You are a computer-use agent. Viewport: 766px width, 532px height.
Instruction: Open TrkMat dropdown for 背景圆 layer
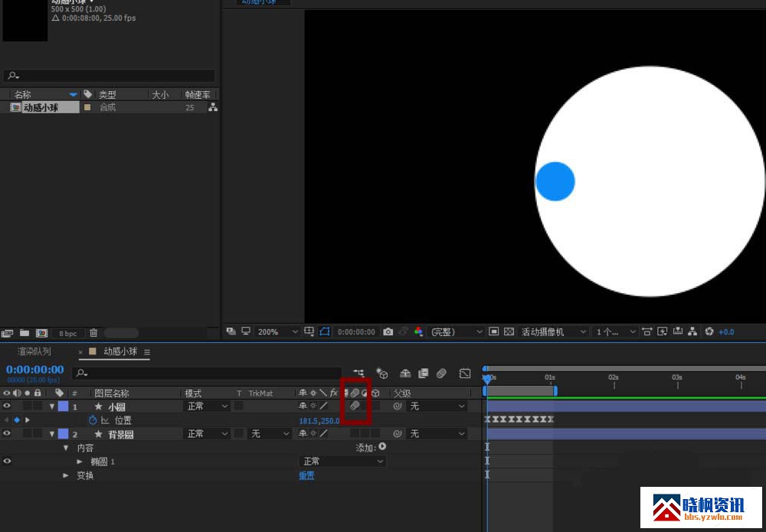270,433
